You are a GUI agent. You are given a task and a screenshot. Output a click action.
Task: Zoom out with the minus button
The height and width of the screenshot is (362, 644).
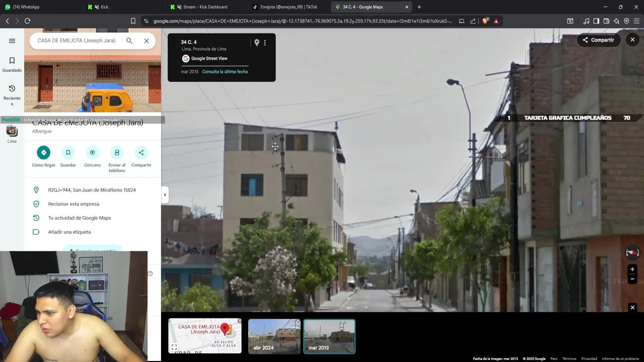632,279
